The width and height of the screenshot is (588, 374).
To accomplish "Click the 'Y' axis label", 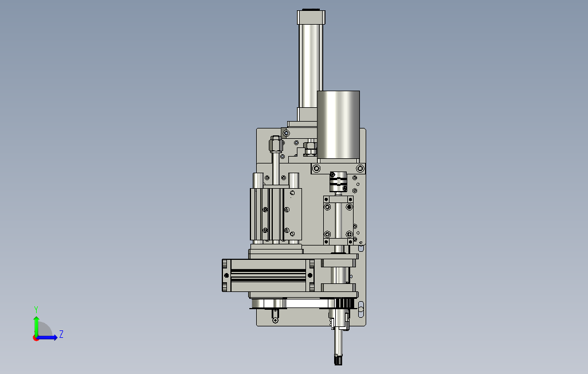I will pos(36,309).
